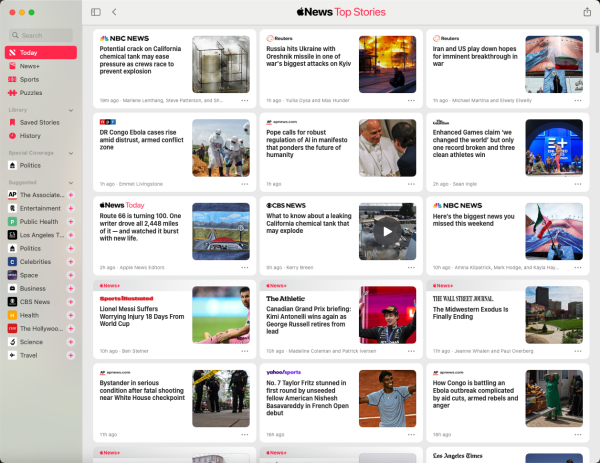Open more options on Pope AI manifesto story

(411, 184)
